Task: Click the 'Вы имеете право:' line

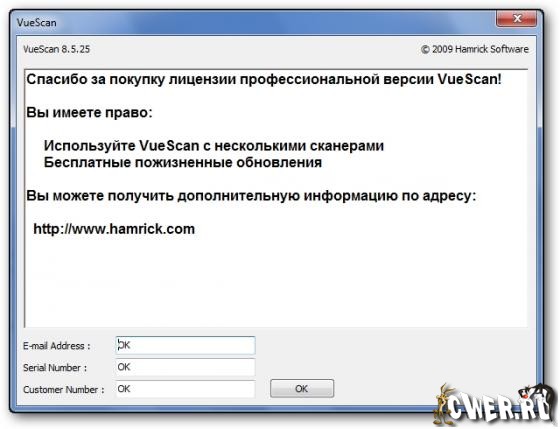Action: [x=89, y=113]
